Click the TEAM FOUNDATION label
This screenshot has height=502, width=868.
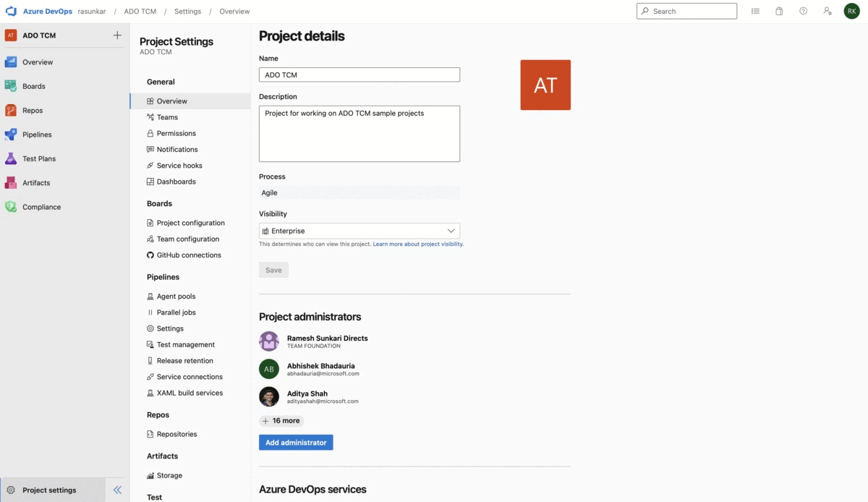tap(314, 346)
